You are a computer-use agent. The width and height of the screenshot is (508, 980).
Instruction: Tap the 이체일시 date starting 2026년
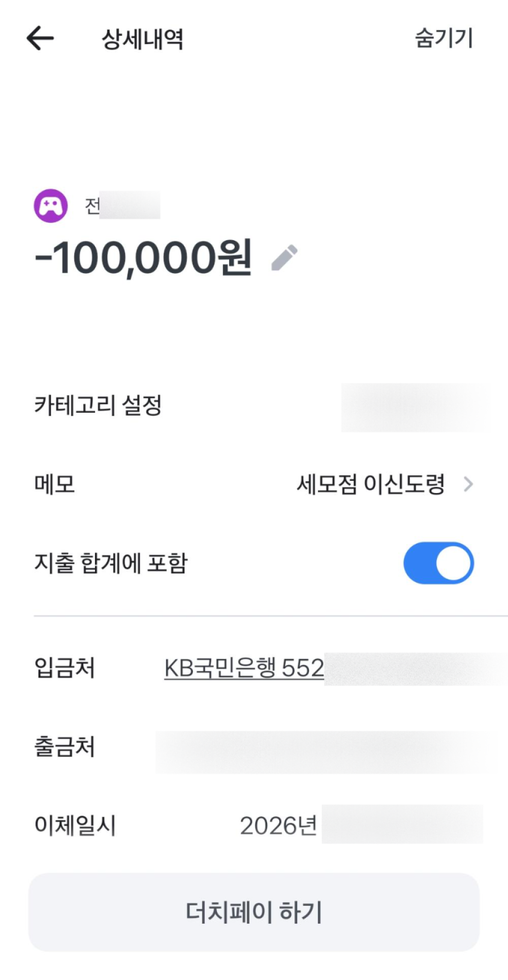point(361,825)
